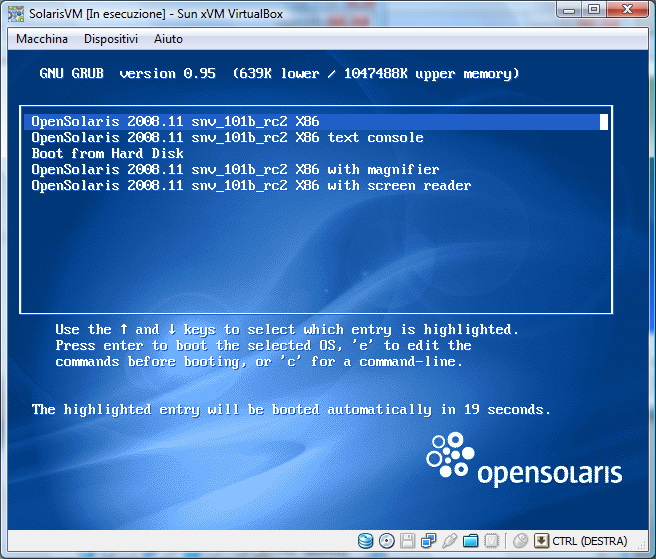Open the Macchina menu

[x=42, y=39]
